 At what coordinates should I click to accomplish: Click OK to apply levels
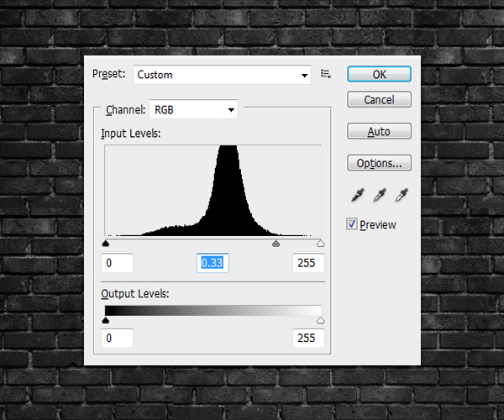pyautogui.click(x=379, y=75)
